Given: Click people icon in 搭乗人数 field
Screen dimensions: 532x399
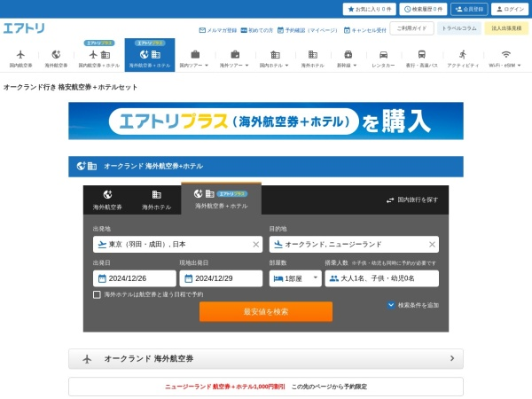Looking at the screenshot, I should click(334, 278).
